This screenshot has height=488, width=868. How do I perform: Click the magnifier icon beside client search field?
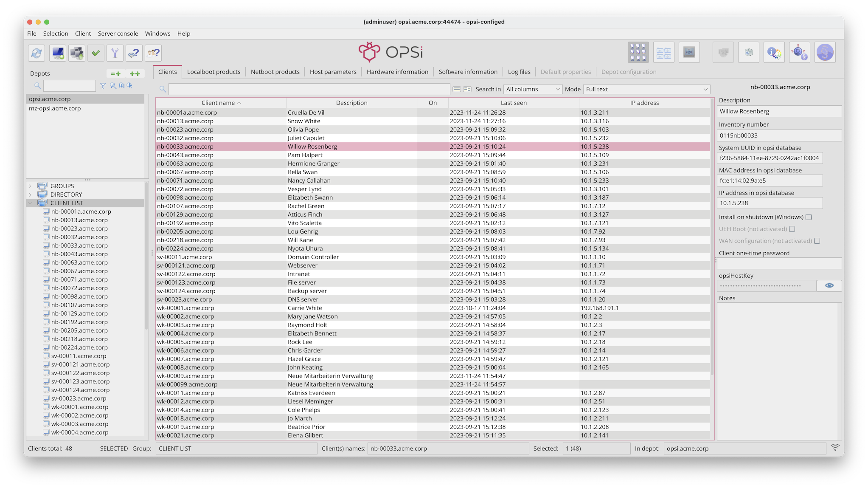163,89
